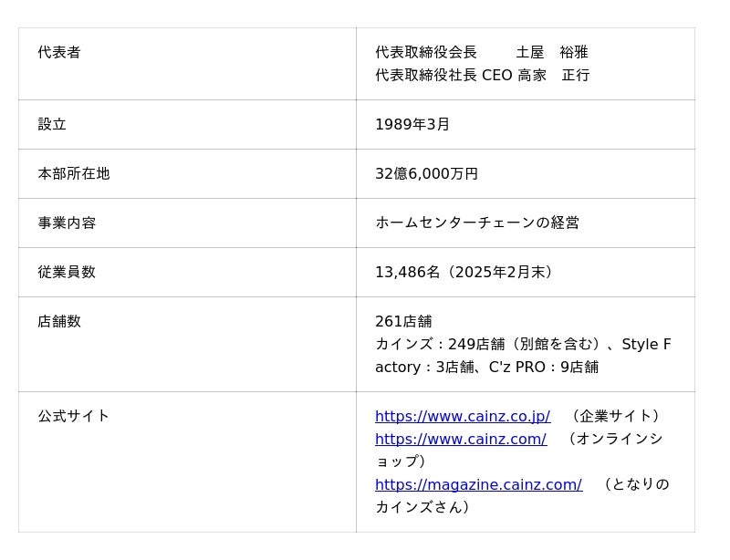Click the 公式サイト row label
Screen dimensions: 730x560
(74, 416)
